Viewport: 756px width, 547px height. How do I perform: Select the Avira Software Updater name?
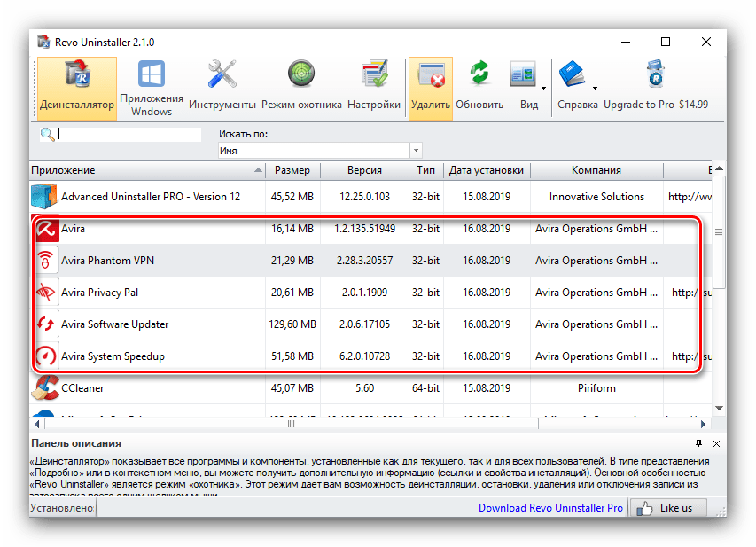(114, 324)
